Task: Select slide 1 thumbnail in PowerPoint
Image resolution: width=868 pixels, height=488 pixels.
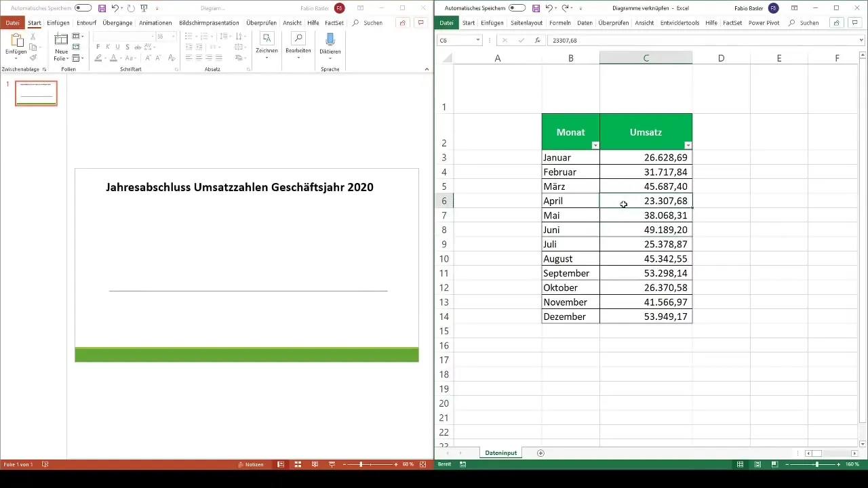Action: tap(37, 94)
